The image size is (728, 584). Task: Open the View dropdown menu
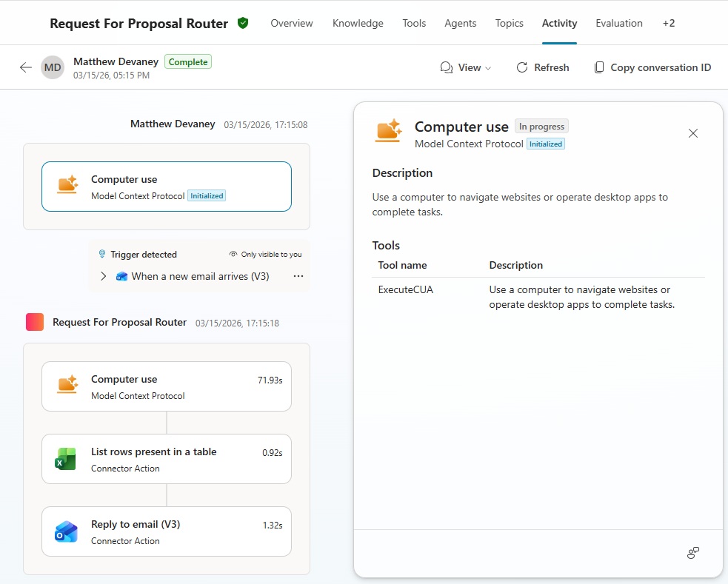point(466,67)
